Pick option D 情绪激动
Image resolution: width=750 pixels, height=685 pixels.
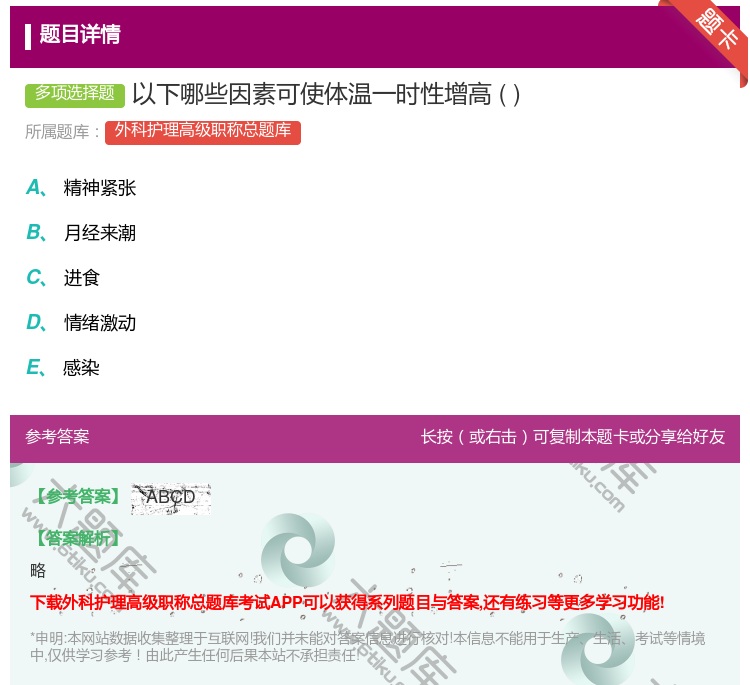pos(99,323)
